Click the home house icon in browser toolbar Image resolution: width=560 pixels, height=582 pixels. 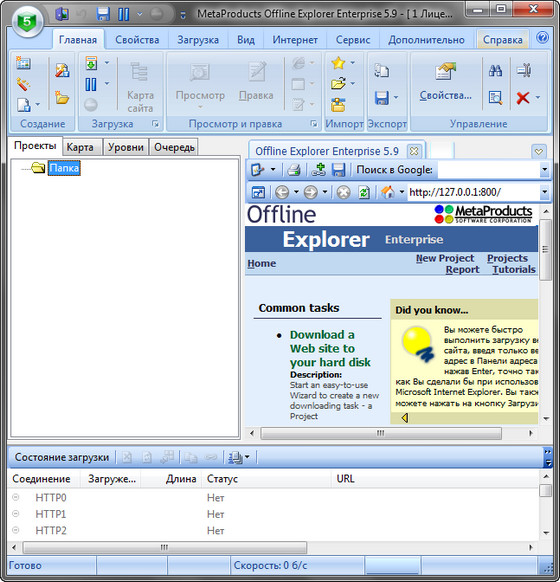pos(388,192)
